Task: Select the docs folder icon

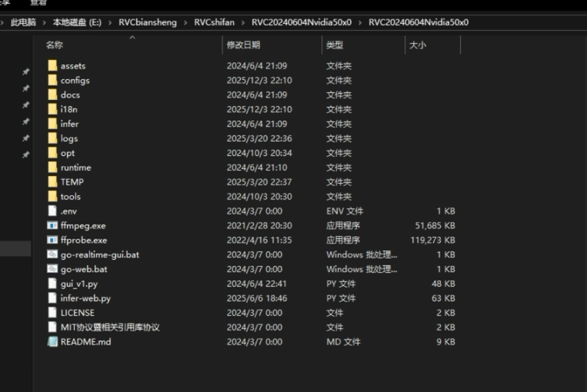Action: [x=52, y=95]
